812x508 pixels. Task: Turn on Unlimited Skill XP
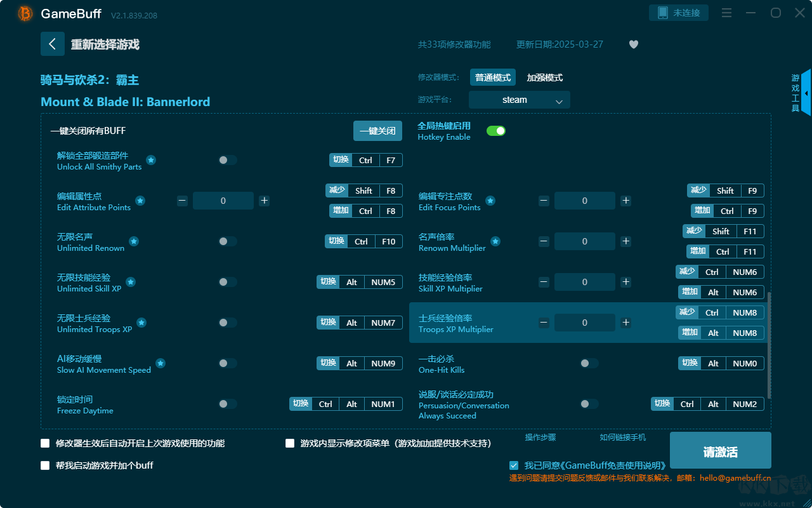[228, 282]
